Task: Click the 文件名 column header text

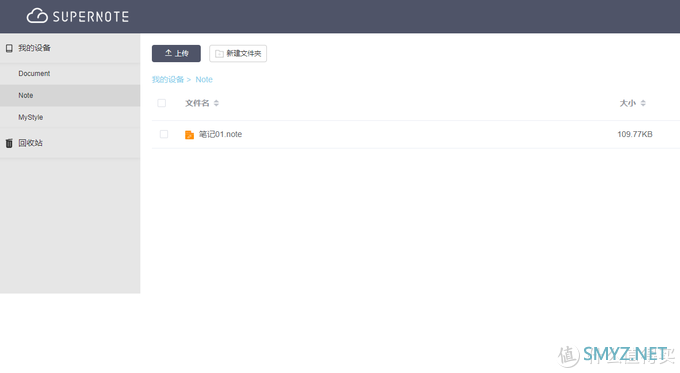Action: pos(197,103)
